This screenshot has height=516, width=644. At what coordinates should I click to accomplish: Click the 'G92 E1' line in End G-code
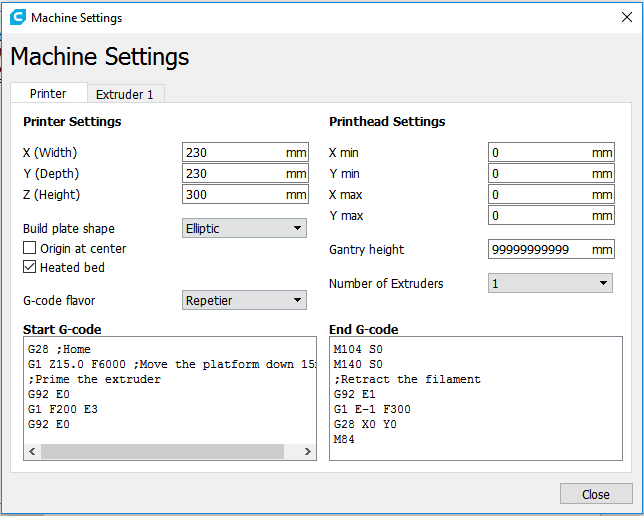354,394
